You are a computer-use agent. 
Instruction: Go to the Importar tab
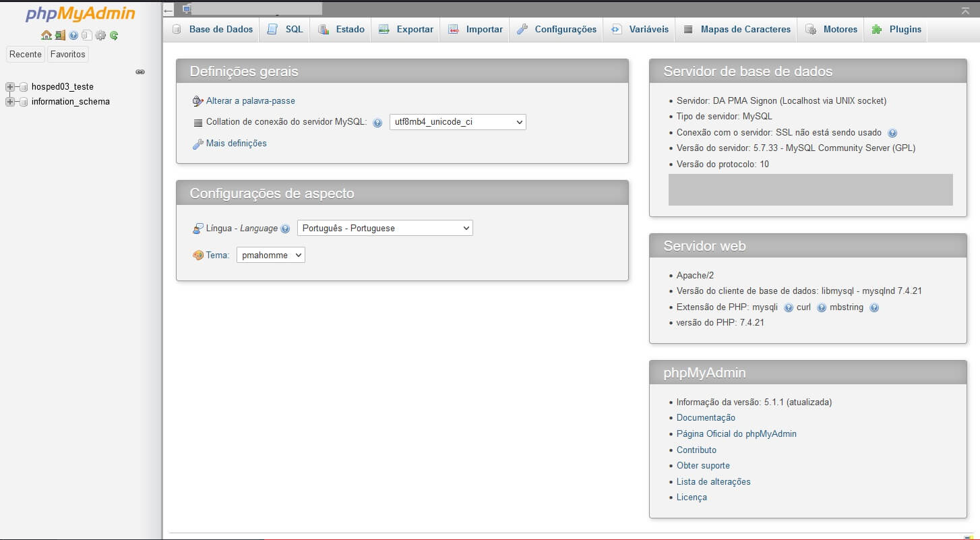tap(475, 30)
